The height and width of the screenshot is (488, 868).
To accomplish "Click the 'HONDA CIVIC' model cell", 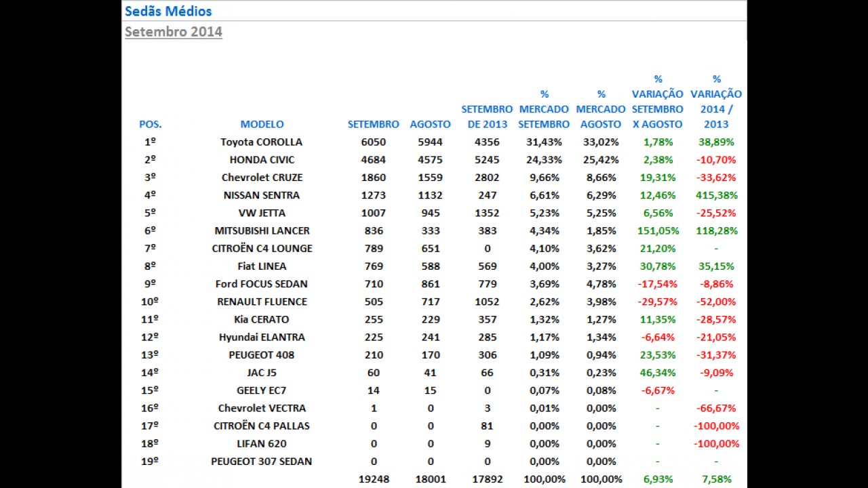I will (262, 159).
